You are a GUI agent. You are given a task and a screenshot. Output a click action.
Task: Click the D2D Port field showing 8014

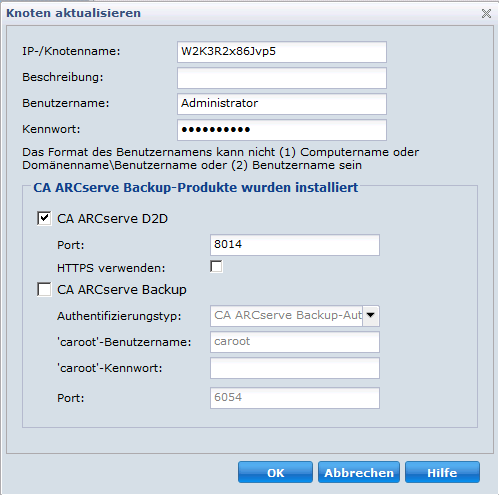pyautogui.click(x=295, y=245)
